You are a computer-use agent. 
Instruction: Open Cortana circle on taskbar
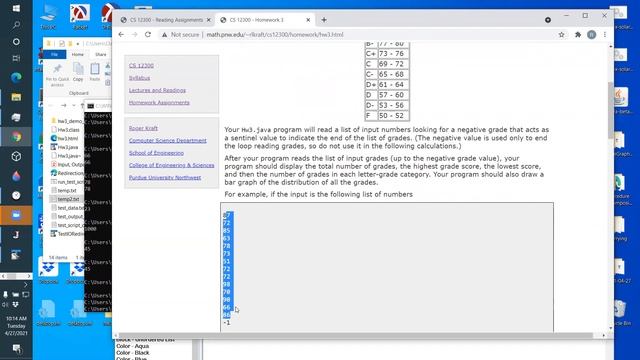click(x=16, y=42)
